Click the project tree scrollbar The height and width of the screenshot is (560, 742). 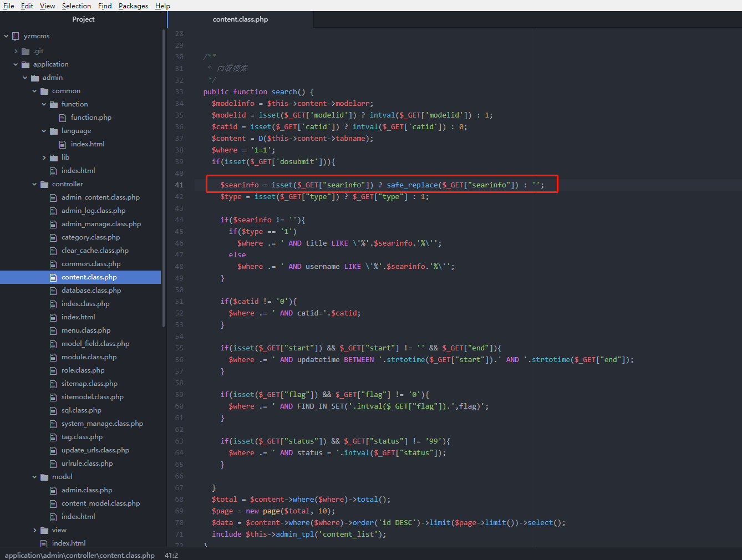coord(164,177)
